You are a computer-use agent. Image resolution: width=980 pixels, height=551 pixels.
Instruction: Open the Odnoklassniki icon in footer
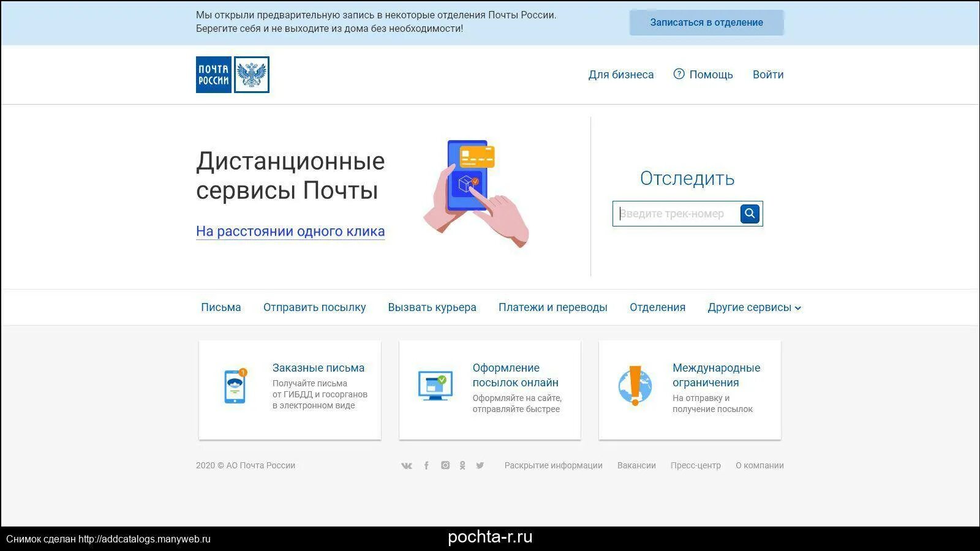click(x=462, y=465)
